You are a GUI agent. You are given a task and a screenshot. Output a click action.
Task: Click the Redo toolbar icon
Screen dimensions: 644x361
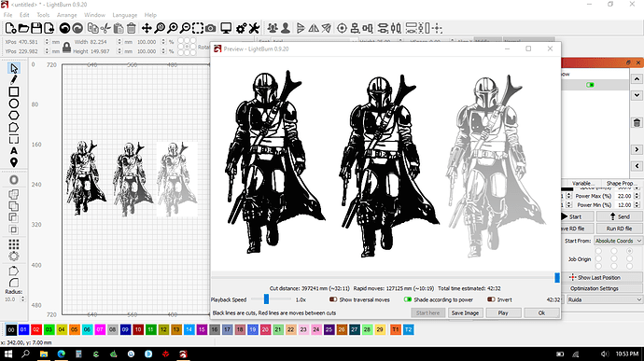click(x=77, y=28)
